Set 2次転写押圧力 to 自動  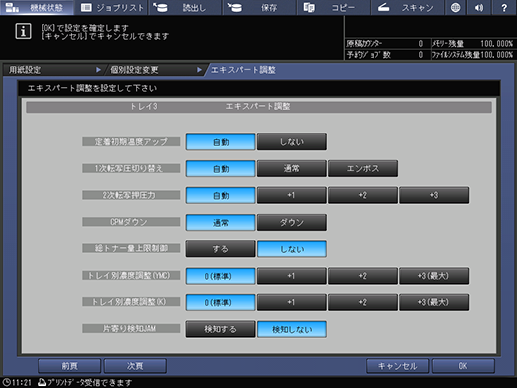tap(221, 195)
